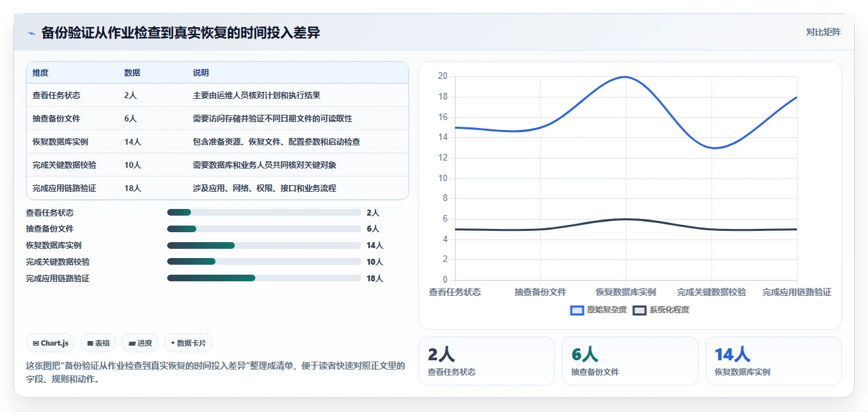Viewport: 868px width, 412px height.
Task: Click chart x-axis label 查看任务状态
Action: click(x=455, y=292)
